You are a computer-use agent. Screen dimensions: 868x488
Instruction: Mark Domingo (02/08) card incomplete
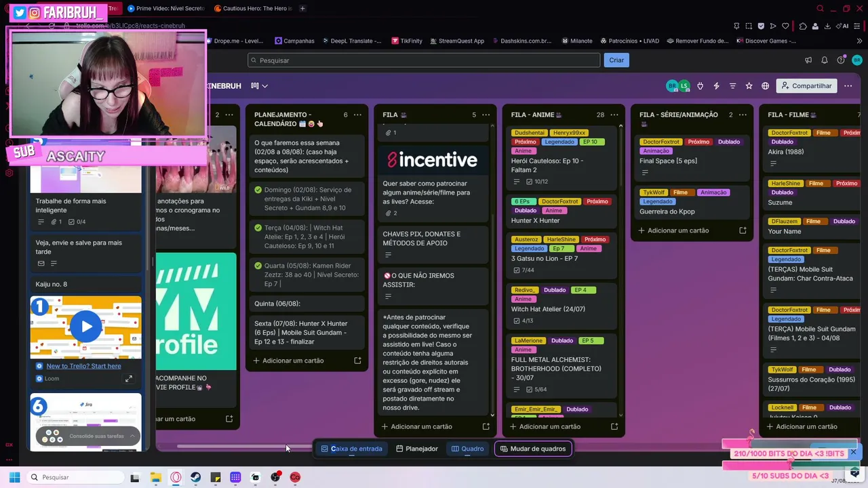(x=258, y=190)
